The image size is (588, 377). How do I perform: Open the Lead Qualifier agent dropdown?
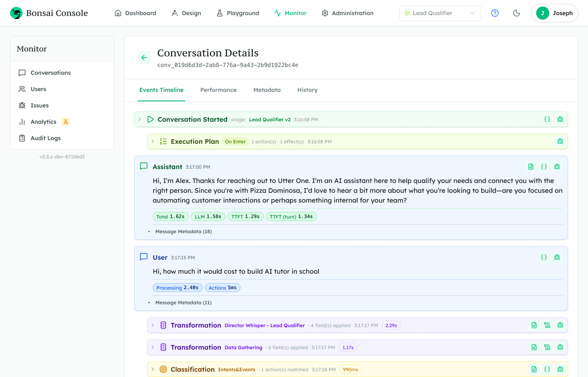pyautogui.click(x=440, y=13)
